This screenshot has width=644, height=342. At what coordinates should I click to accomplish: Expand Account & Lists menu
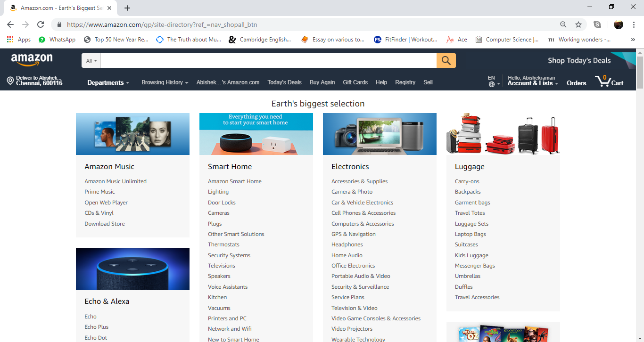[533, 81]
